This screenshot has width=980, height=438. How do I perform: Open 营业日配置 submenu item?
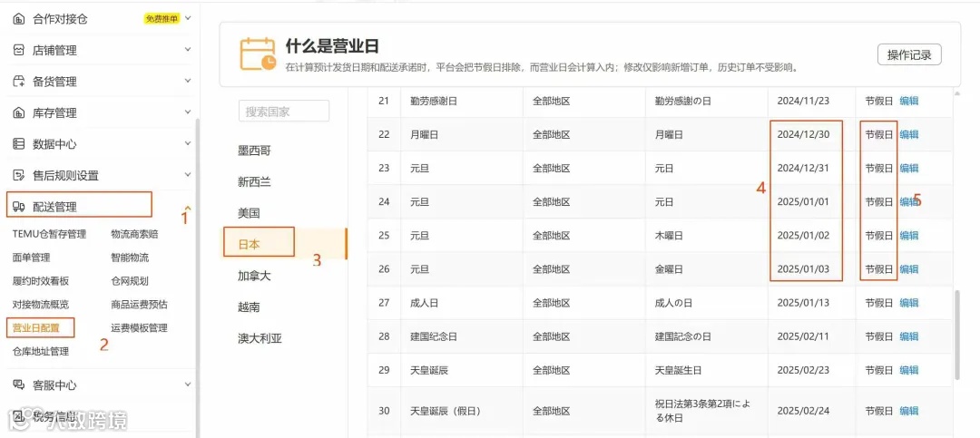coord(36,327)
